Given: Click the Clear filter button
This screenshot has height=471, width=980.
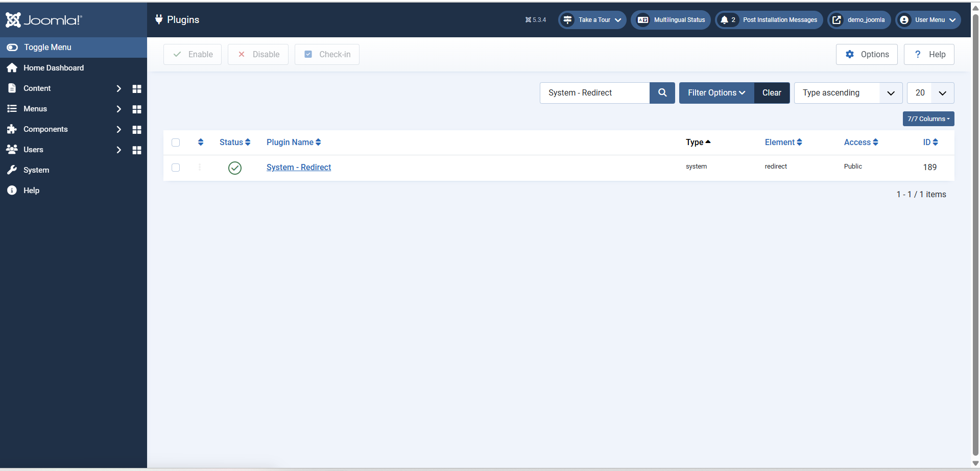Looking at the screenshot, I should point(771,93).
